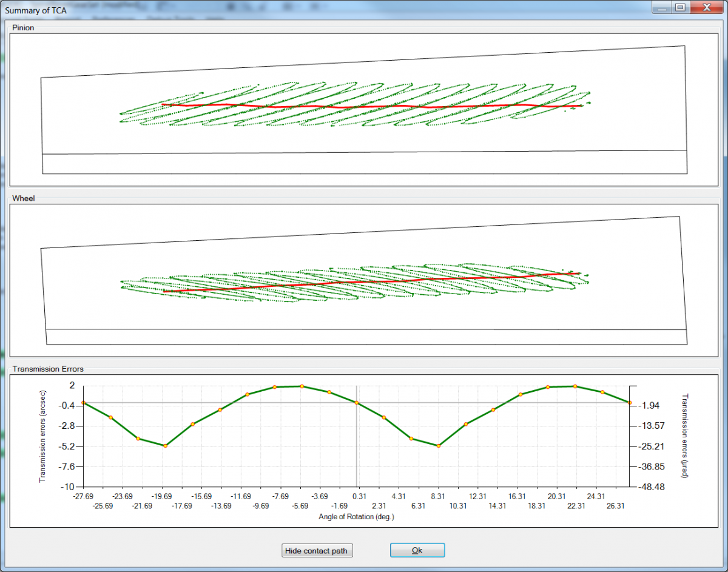The width and height of the screenshot is (728, 572).
Task: Click the Transmission errors (arcsec) axis title
Action: [43, 436]
